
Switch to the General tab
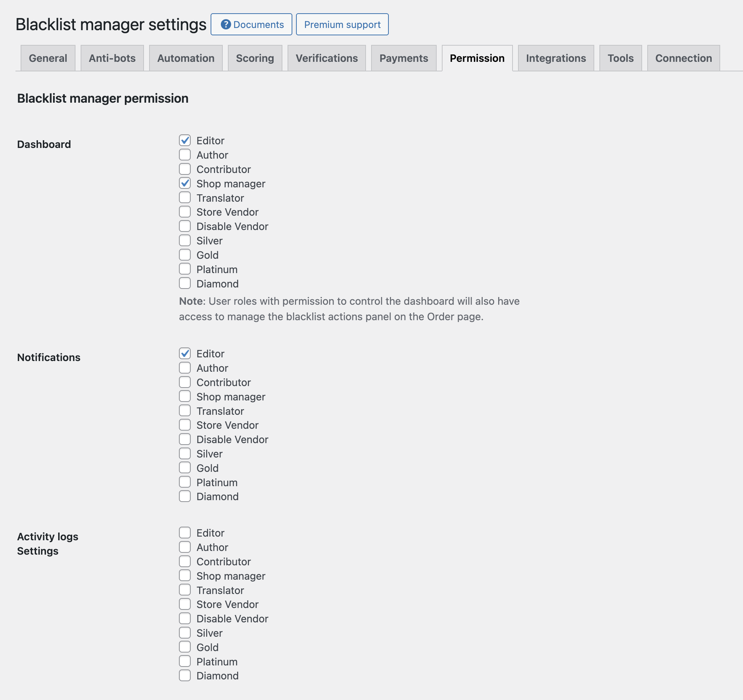click(x=48, y=58)
